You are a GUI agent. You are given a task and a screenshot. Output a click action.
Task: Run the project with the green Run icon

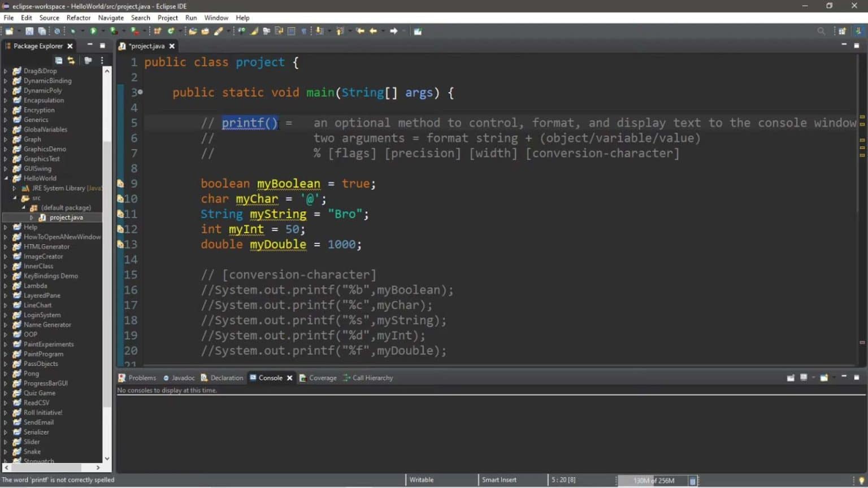point(93,31)
